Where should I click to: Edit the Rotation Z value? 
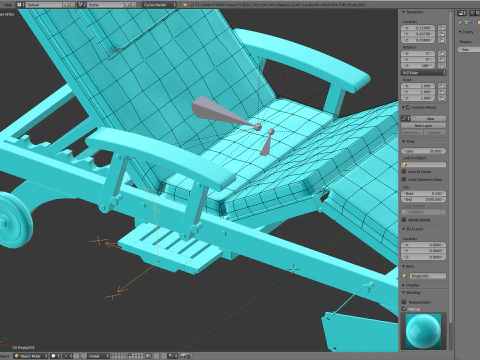click(418, 66)
